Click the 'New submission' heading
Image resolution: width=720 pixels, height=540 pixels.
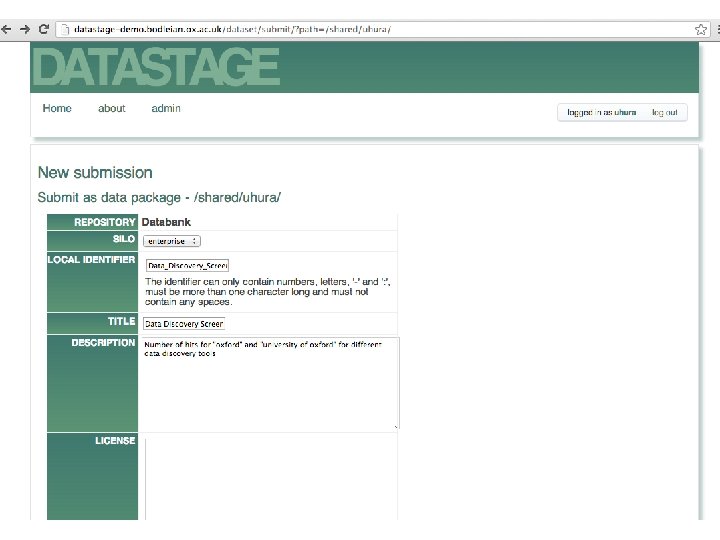point(95,173)
